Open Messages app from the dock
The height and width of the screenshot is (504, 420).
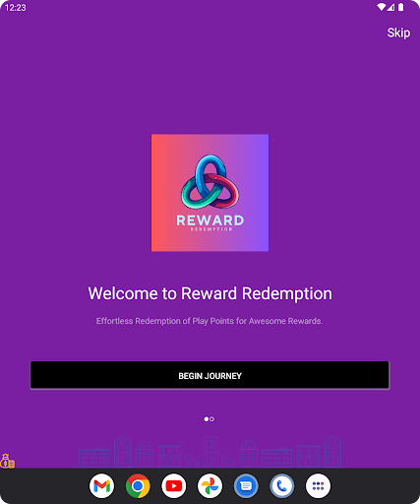tap(246, 485)
